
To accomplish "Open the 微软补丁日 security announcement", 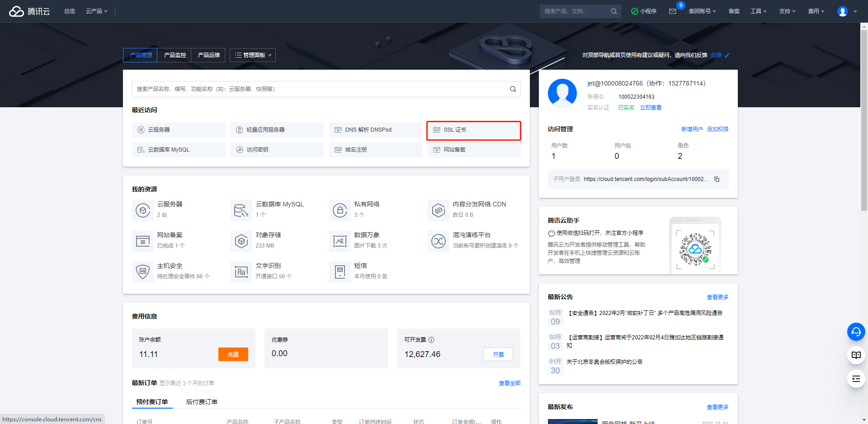I will click(x=644, y=313).
